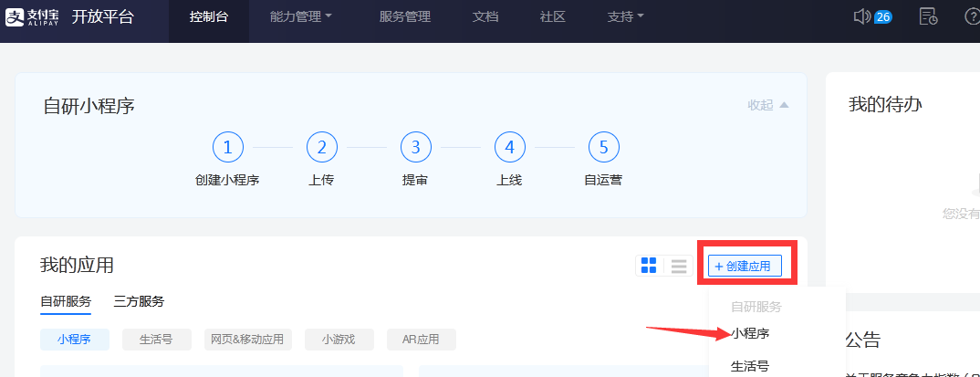The width and height of the screenshot is (980, 377).
Task: Filter apps by 网页&移动应用
Action: click(245, 340)
